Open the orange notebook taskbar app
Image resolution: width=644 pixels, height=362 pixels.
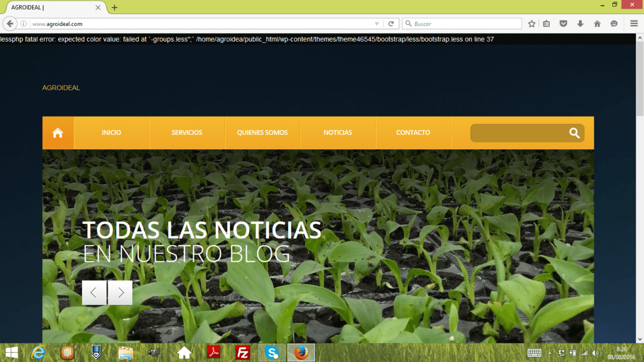67,353
